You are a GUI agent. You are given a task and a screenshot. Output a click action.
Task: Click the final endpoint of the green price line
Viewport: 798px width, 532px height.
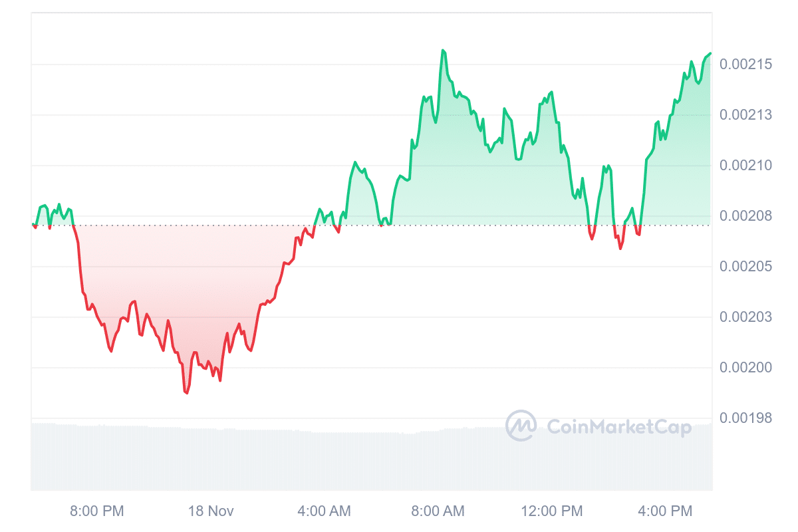(x=710, y=53)
